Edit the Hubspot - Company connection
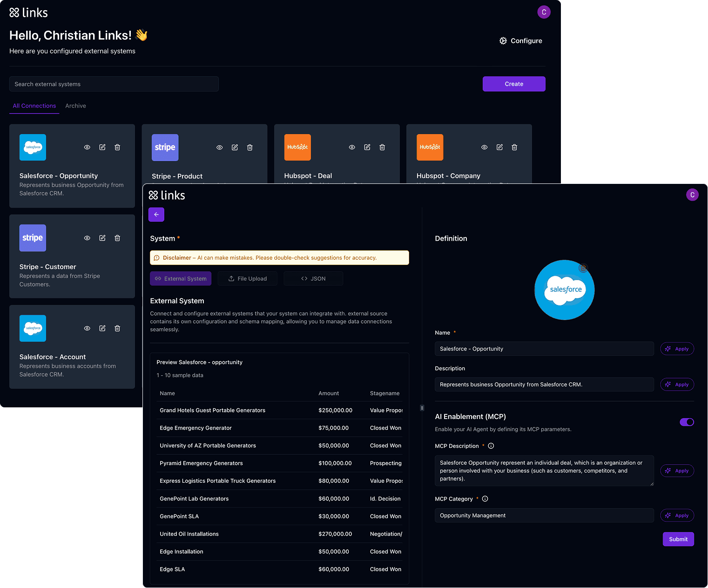Image resolution: width=708 pixels, height=588 pixels. [499, 147]
